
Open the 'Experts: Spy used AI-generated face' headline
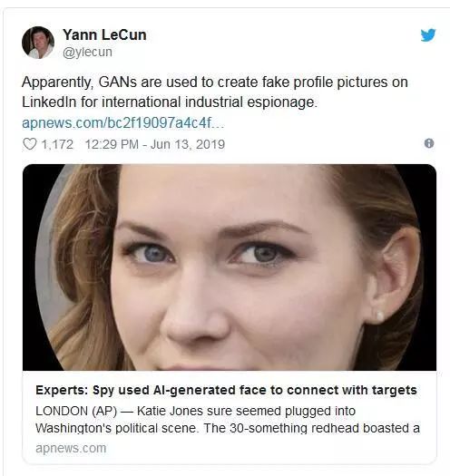(x=226, y=391)
